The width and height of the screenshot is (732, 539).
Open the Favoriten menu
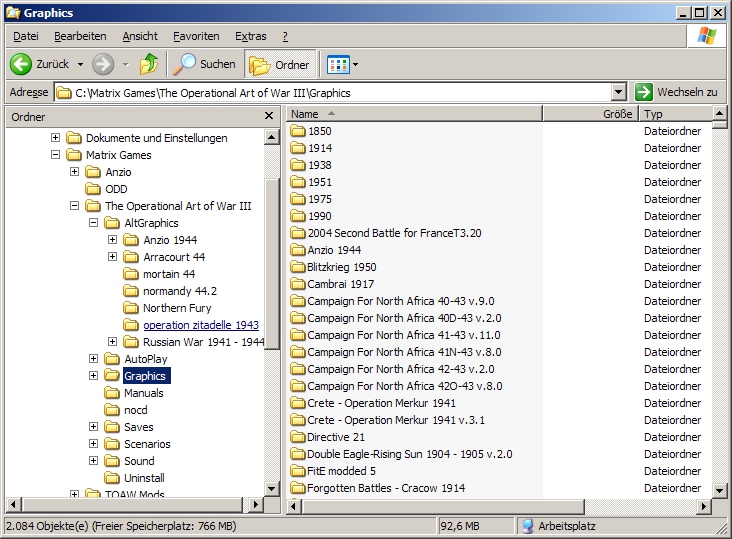(x=196, y=36)
